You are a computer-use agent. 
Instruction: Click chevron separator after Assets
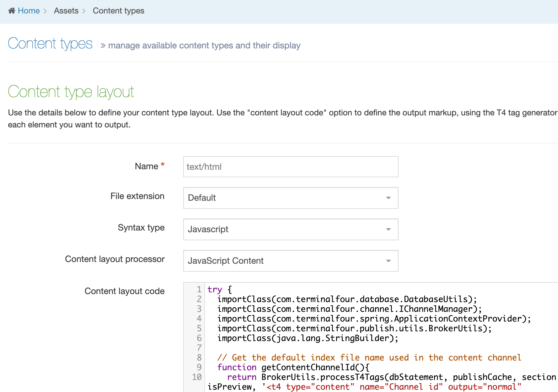tap(84, 11)
